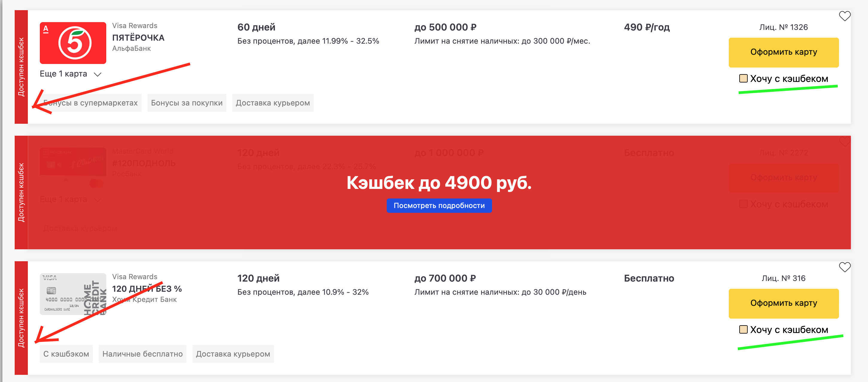
Task: Click the Пятёрочка red card logo
Action: coord(73,43)
